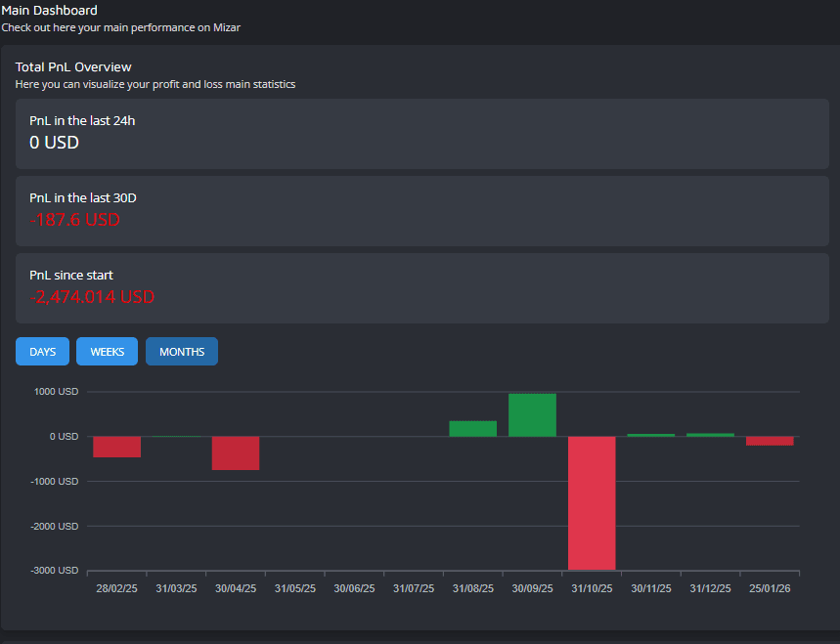Click the green bar above 31/08/25

tap(472, 427)
